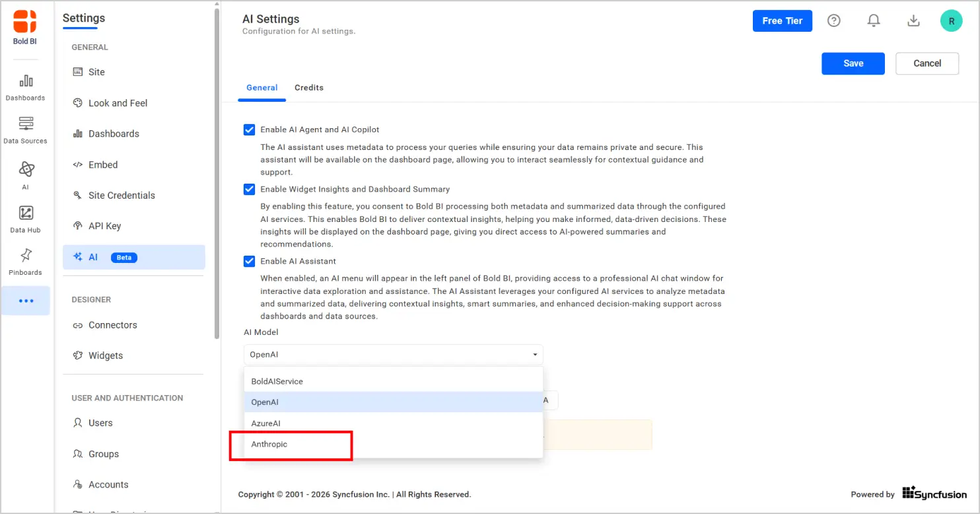The image size is (980, 514).
Task: Select the AI Beta settings item
Action: 134,257
